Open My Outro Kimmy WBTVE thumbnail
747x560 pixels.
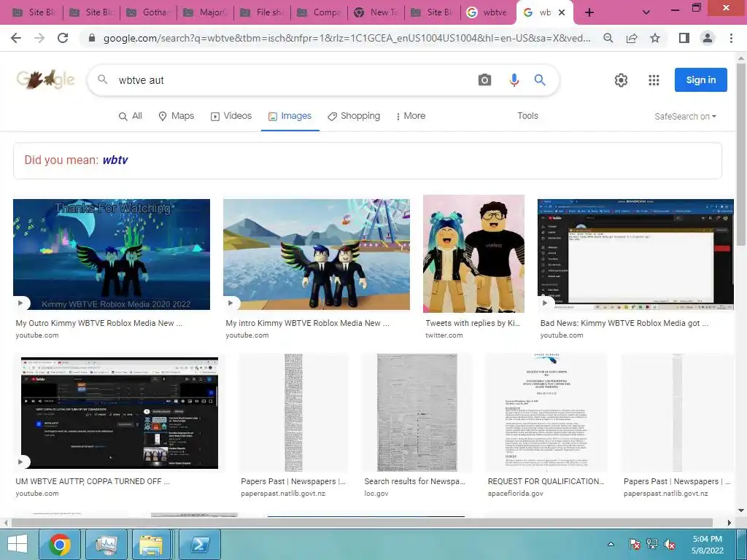112,254
